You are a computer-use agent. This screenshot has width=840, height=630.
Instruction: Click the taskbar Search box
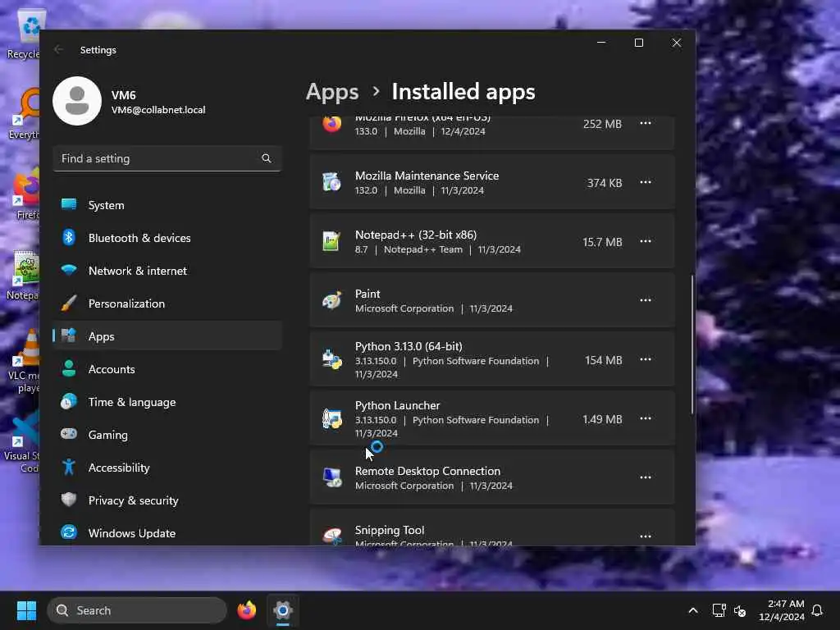(x=137, y=610)
